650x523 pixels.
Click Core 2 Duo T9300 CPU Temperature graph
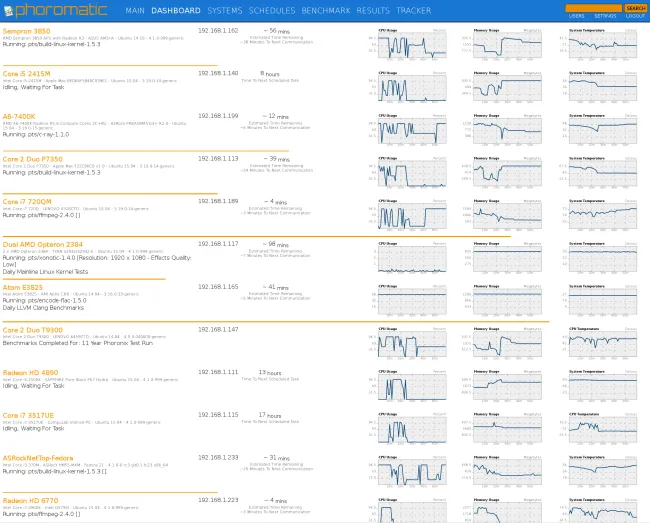click(603, 344)
